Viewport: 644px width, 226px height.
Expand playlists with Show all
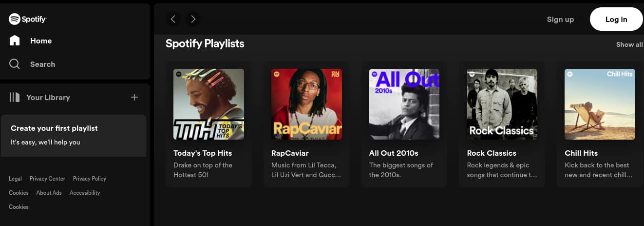(629, 44)
